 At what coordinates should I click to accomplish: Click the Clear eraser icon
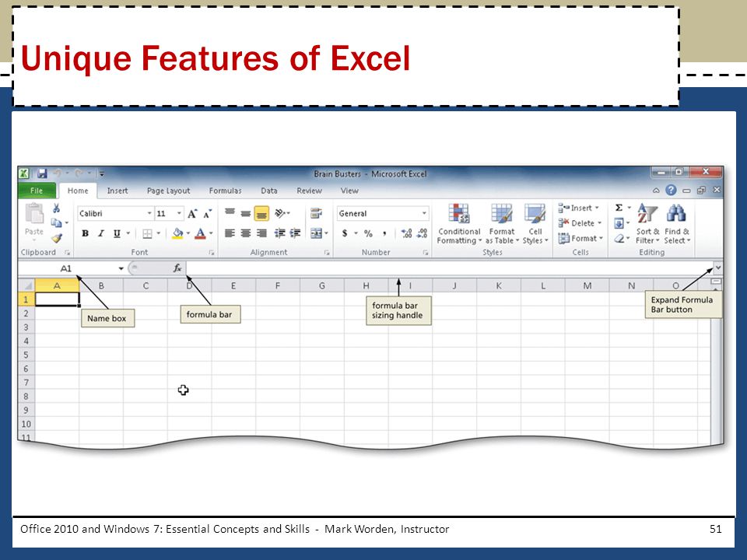[x=619, y=238]
